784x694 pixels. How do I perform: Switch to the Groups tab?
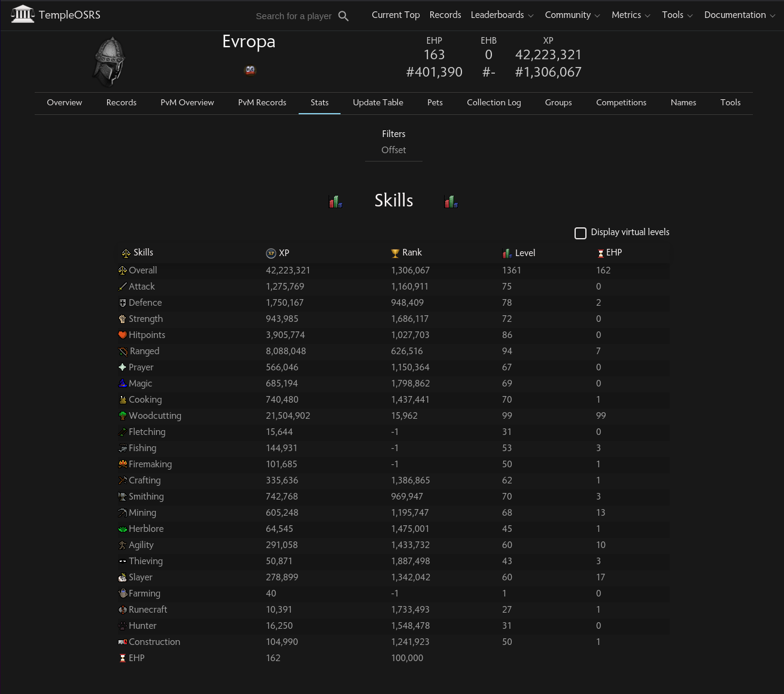558,102
